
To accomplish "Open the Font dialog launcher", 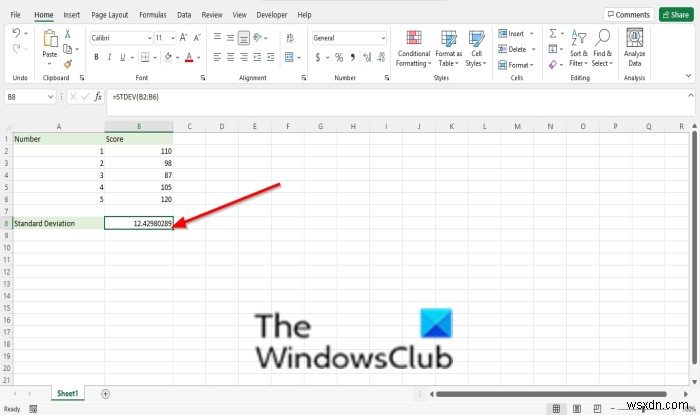I will (x=203, y=78).
